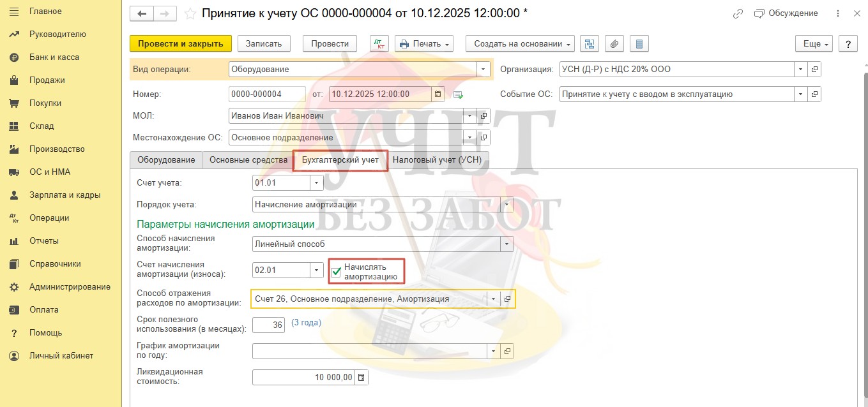Open the list report toolbar icon

639,43
